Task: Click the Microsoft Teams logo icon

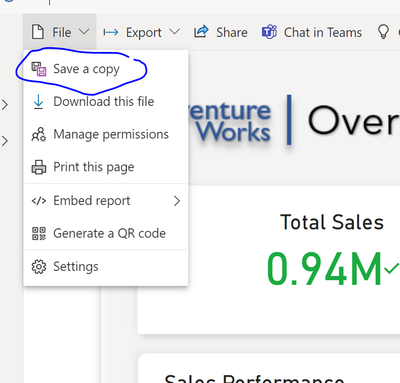Action: [x=269, y=32]
